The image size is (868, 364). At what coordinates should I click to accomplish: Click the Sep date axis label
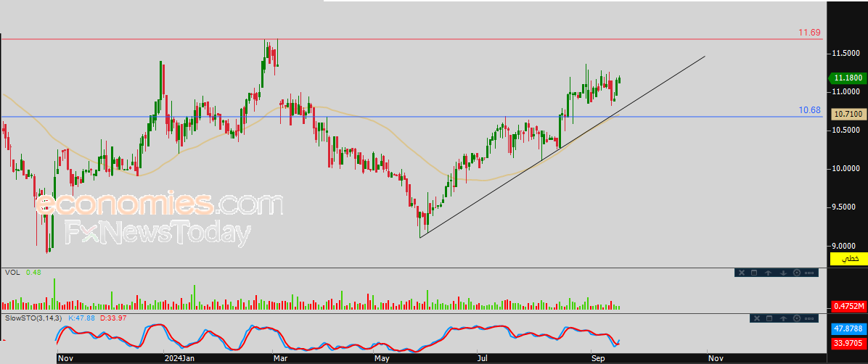(x=599, y=358)
